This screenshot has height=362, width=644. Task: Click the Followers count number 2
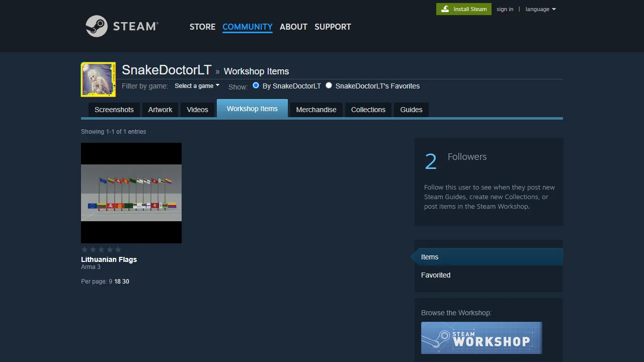coord(431,161)
